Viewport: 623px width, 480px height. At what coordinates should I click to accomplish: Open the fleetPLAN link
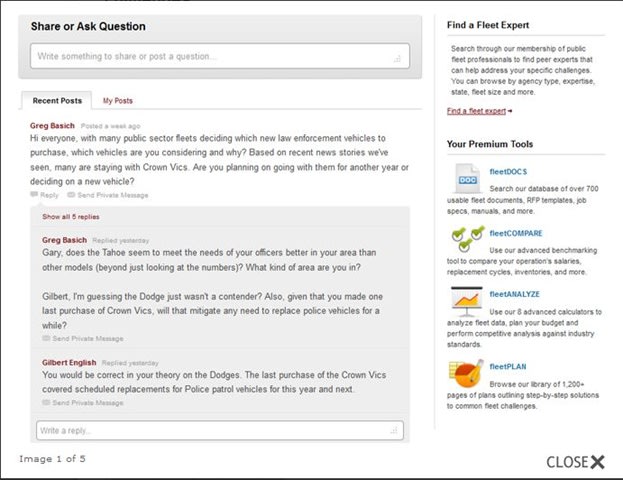coord(508,366)
